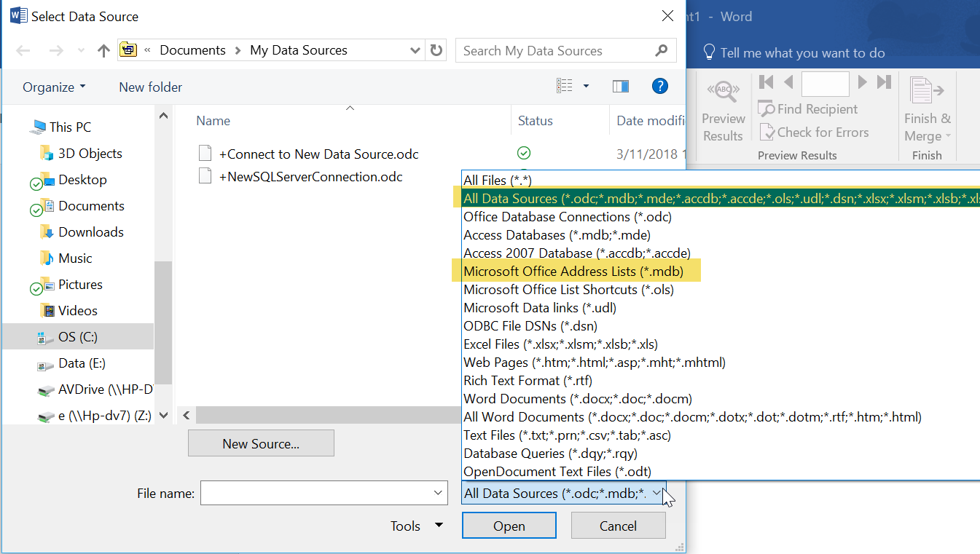Go back in folder navigation
The width and height of the screenshot is (980, 554).
pyautogui.click(x=23, y=51)
